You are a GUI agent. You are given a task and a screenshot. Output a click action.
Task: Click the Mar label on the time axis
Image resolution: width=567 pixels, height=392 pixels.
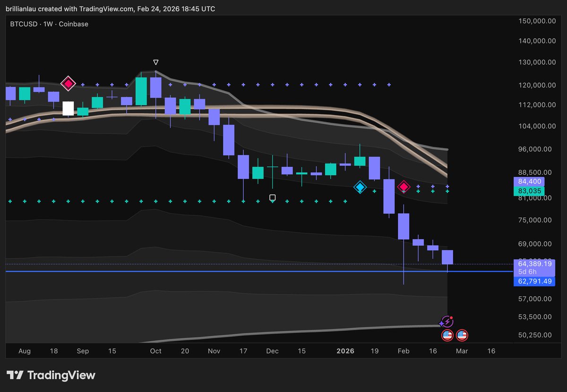462,351
